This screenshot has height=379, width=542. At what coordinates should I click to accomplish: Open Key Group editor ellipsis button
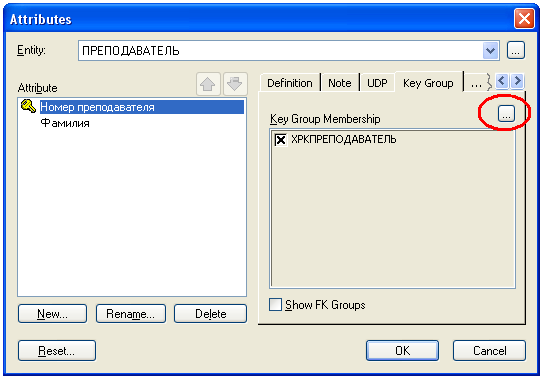click(506, 113)
